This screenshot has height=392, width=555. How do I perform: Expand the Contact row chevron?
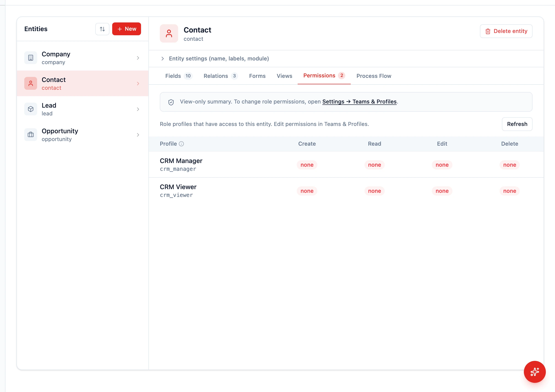pyautogui.click(x=138, y=84)
